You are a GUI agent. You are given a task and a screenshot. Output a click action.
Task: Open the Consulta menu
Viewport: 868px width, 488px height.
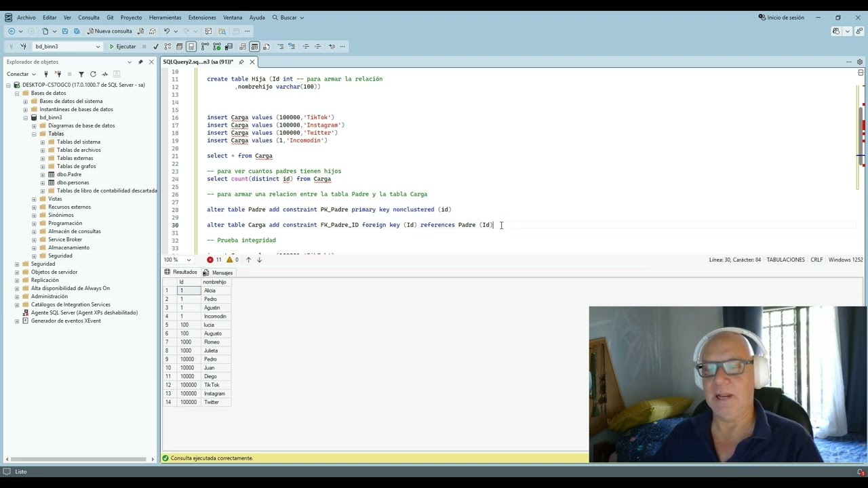coord(89,18)
